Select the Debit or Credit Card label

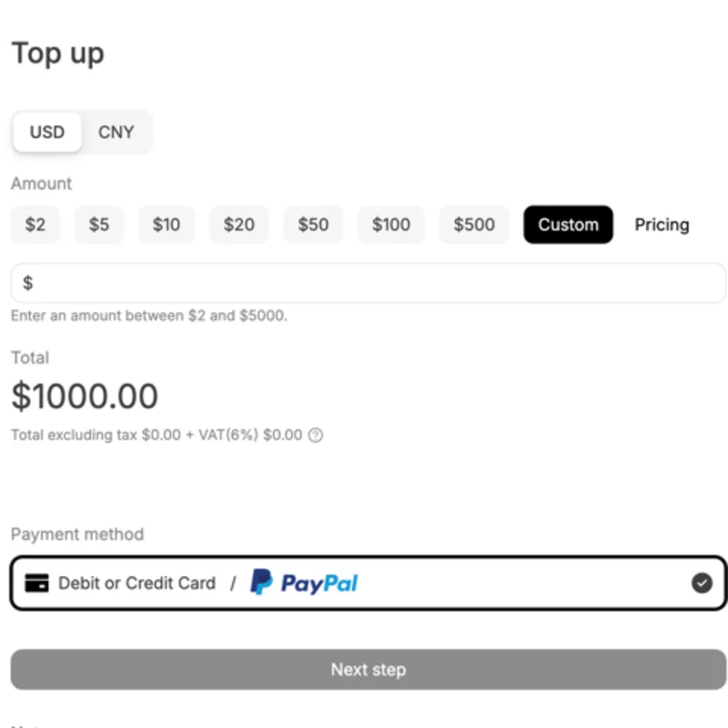pyautogui.click(x=136, y=583)
